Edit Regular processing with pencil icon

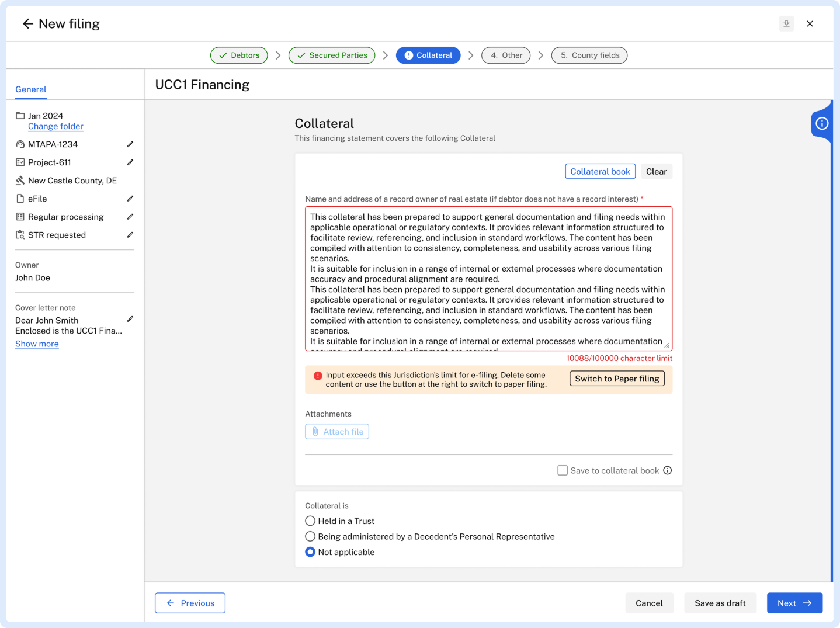130,217
